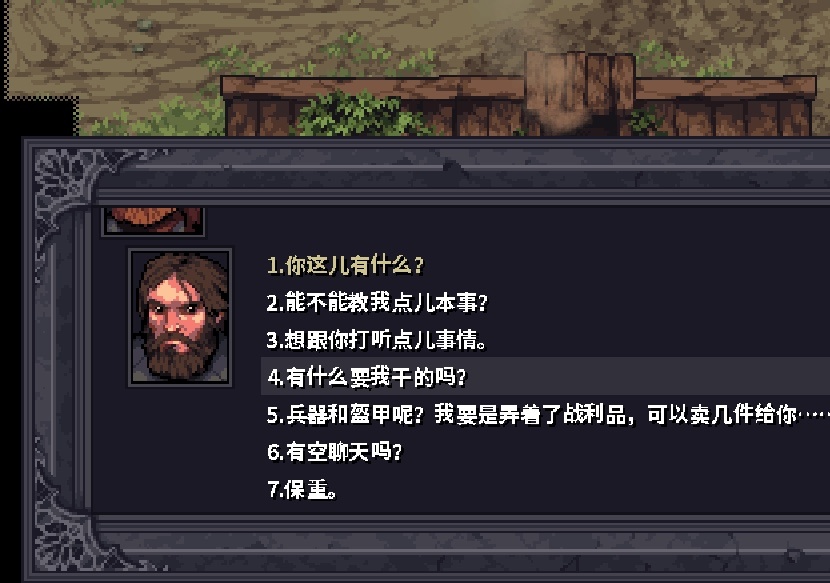This screenshot has width=830, height=583.
Task: End conversation with option 7 保重
Action: [302, 489]
